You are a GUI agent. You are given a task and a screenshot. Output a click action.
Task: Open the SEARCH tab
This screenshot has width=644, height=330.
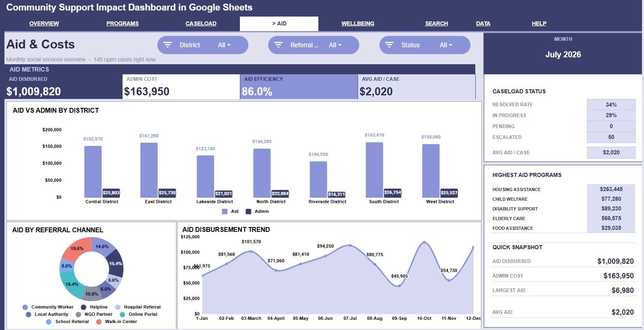[436, 23]
